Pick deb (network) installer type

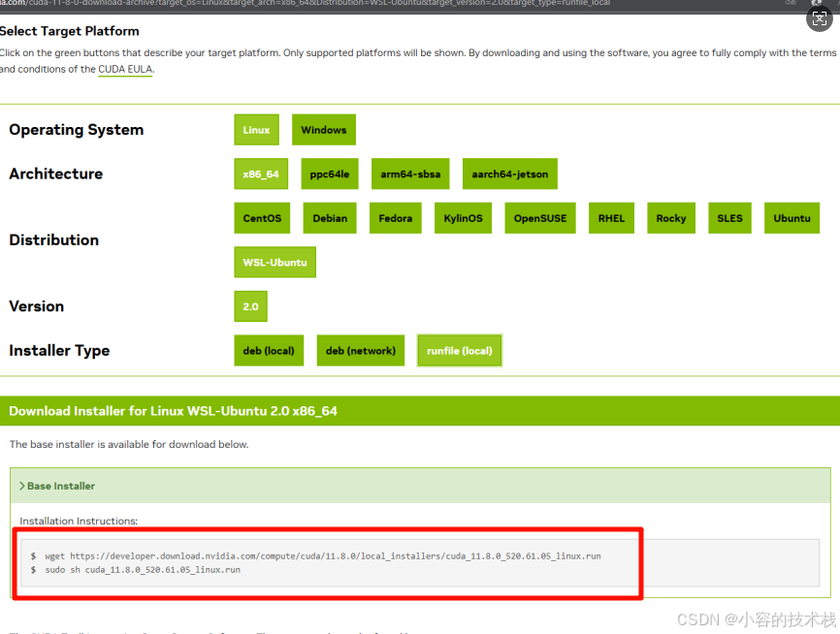(x=361, y=351)
